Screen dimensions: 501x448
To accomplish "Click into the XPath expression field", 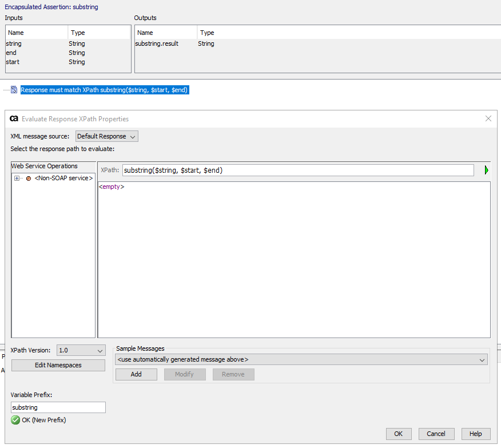I will coord(298,171).
